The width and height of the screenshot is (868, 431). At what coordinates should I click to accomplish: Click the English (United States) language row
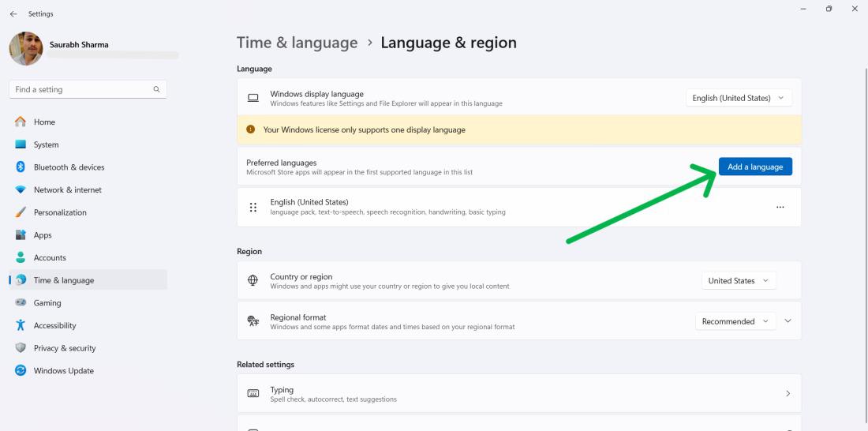518,207
